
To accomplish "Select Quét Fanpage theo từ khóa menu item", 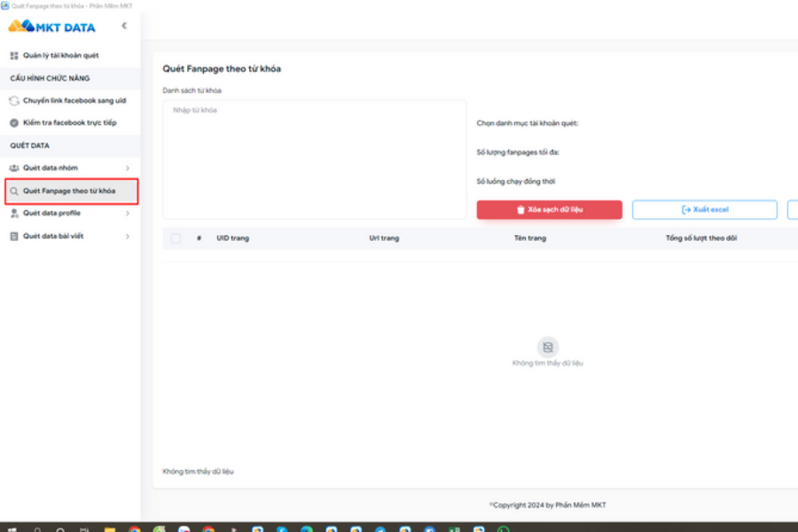I will point(69,191).
